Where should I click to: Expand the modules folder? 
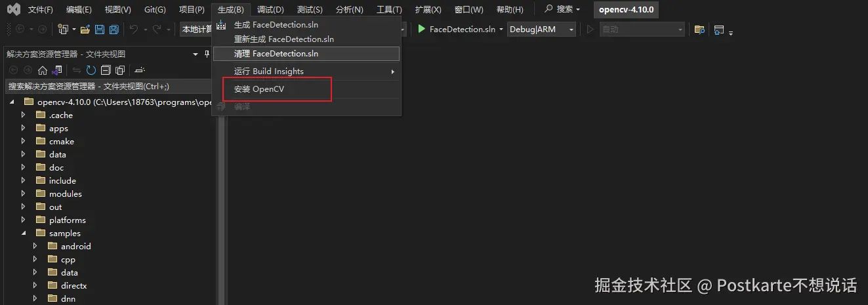pos(24,194)
